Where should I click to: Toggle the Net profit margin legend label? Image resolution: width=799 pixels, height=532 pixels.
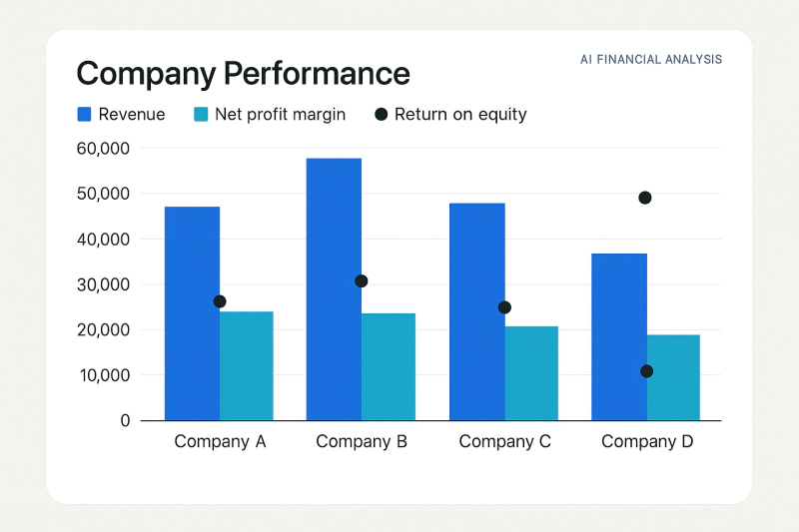pyautogui.click(x=280, y=115)
